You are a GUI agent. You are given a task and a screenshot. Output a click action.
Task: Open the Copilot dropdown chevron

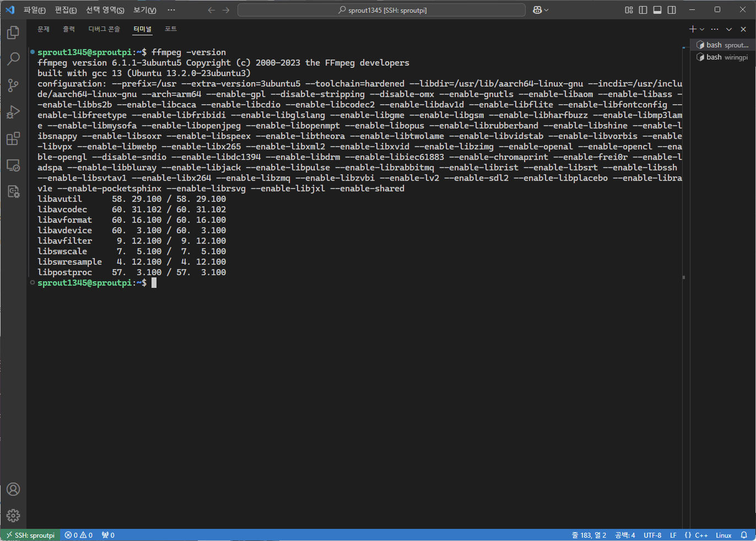546,10
